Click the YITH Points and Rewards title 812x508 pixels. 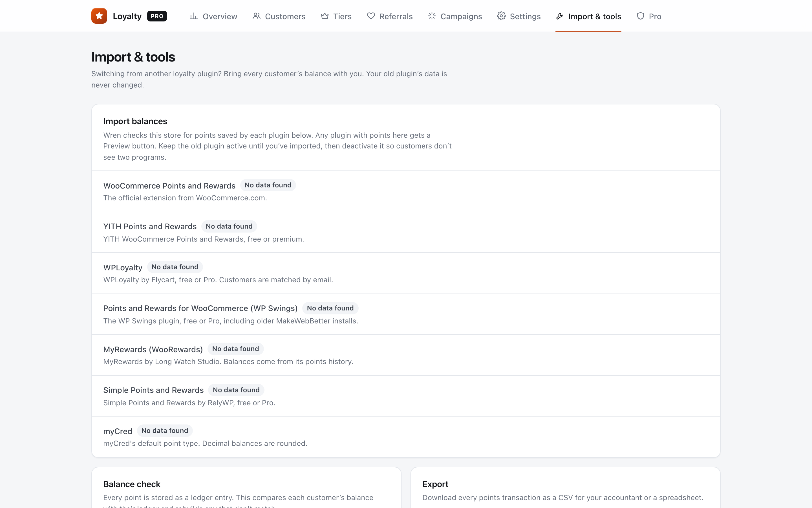pyautogui.click(x=150, y=226)
